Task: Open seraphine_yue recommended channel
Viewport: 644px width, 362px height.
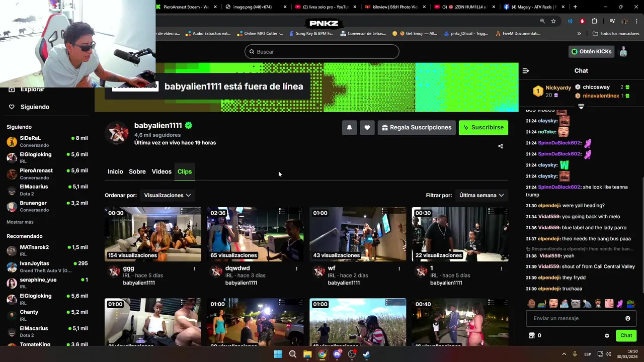Action: coord(47,283)
